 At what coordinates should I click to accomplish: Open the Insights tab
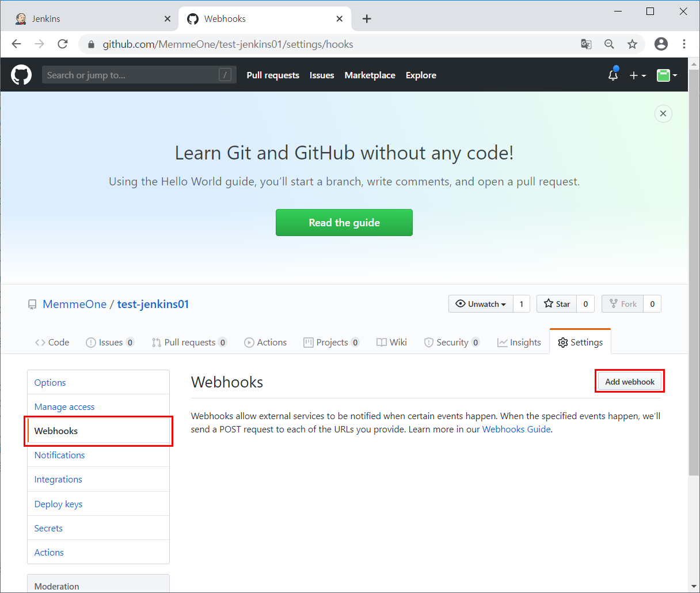pyautogui.click(x=519, y=342)
